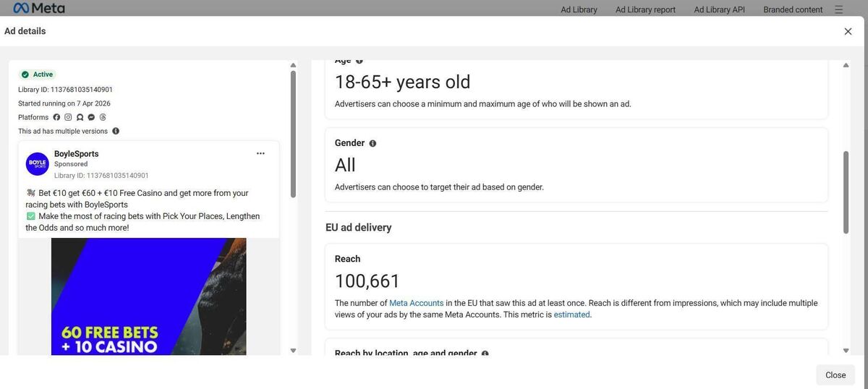868x389 pixels.
Task: Click info icon next to Reach by location
Action: pyautogui.click(x=485, y=354)
